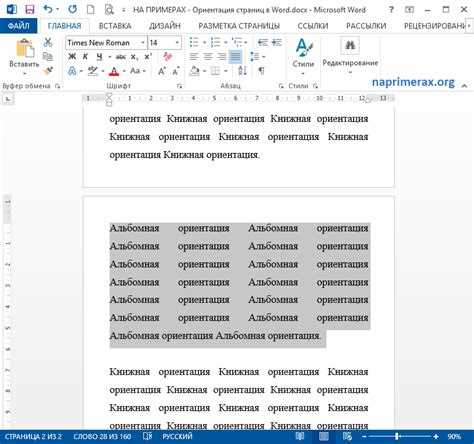Image resolution: width=474 pixels, height=444 pixels.
Task: Create new blank document from quick access
Action: (90, 9)
